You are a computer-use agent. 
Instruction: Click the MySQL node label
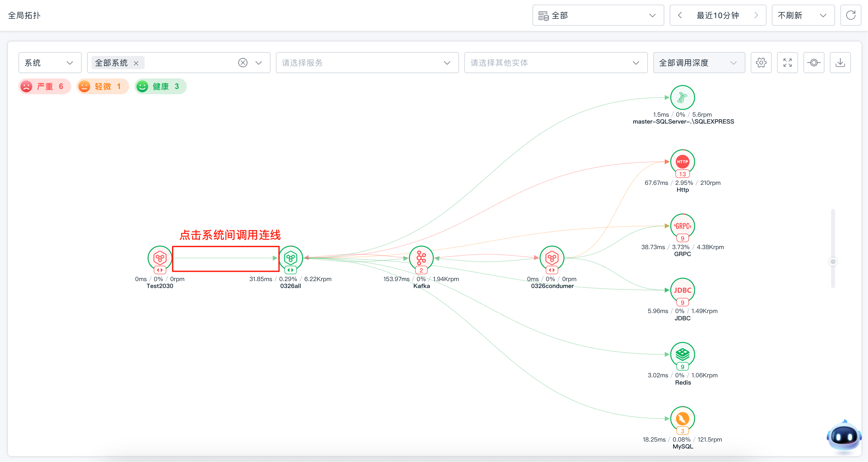[x=683, y=447]
